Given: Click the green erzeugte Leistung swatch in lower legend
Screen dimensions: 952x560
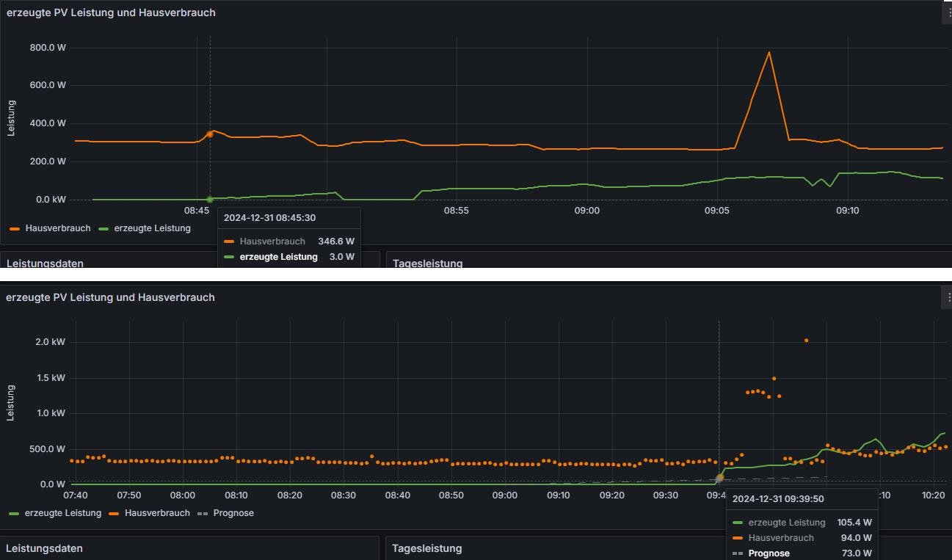Looking at the screenshot, I should click(x=15, y=514).
